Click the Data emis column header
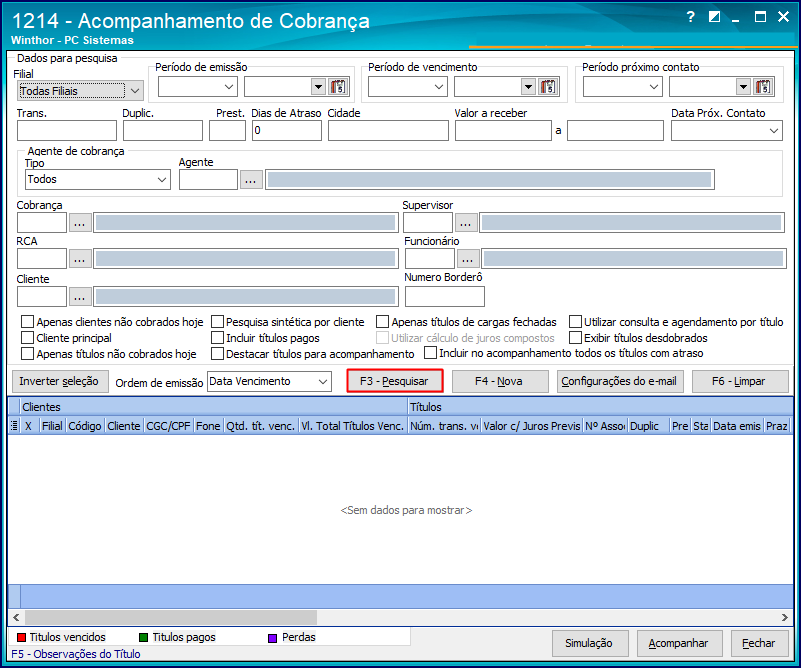This screenshot has width=801, height=668. coord(737,426)
